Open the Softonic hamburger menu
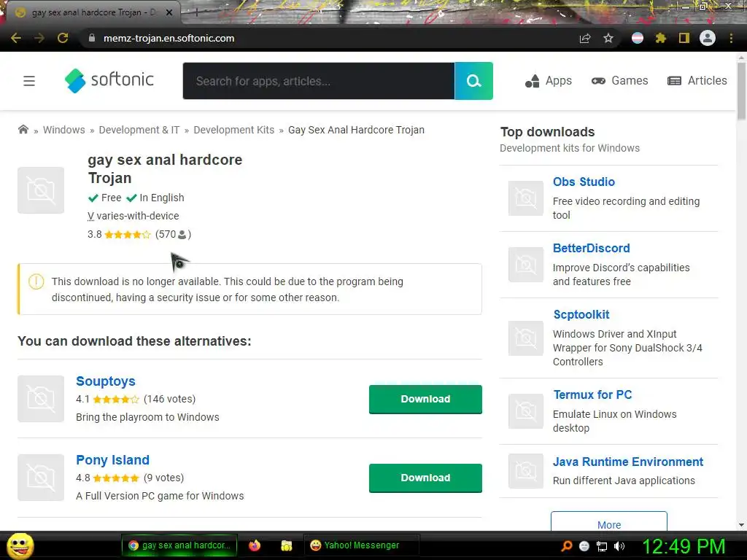 click(29, 81)
